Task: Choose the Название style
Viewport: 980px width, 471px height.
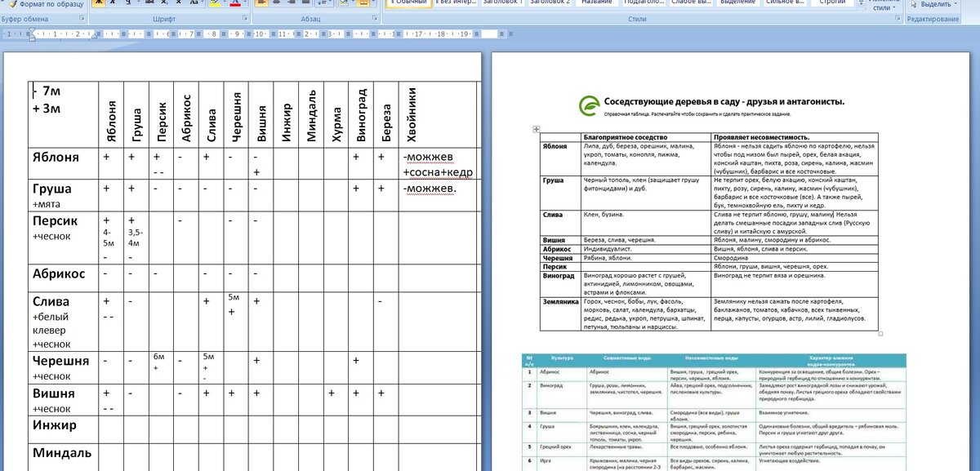Action: click(x=597, y=2)
